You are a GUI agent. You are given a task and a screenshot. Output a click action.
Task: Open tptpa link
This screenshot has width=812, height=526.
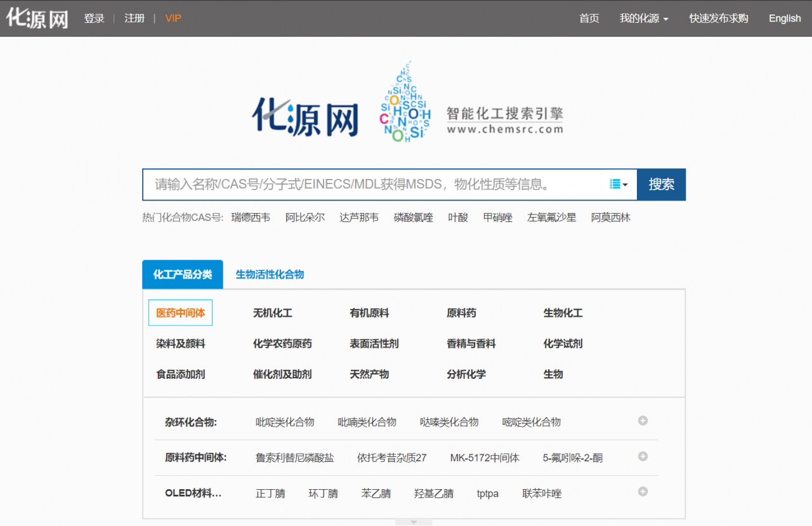tap(488, 494)
